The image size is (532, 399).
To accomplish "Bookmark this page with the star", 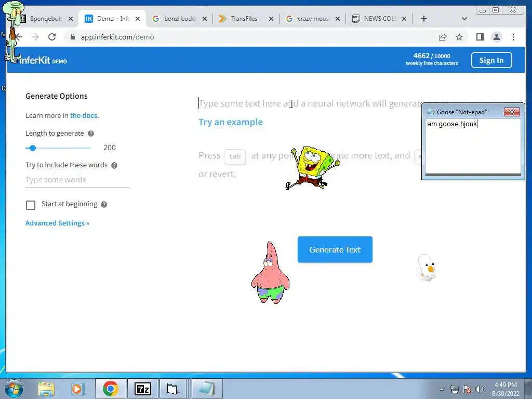I will (x=459, y=37).
